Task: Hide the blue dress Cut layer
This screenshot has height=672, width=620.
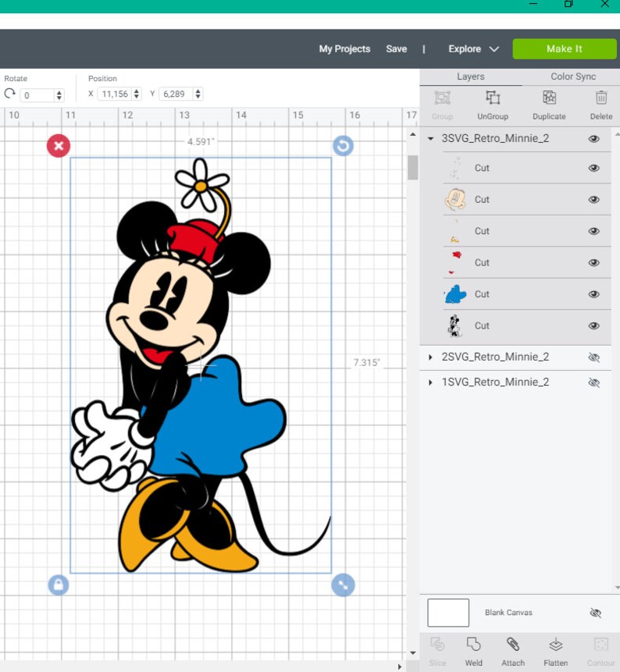Action: click(x=594, y=294)
